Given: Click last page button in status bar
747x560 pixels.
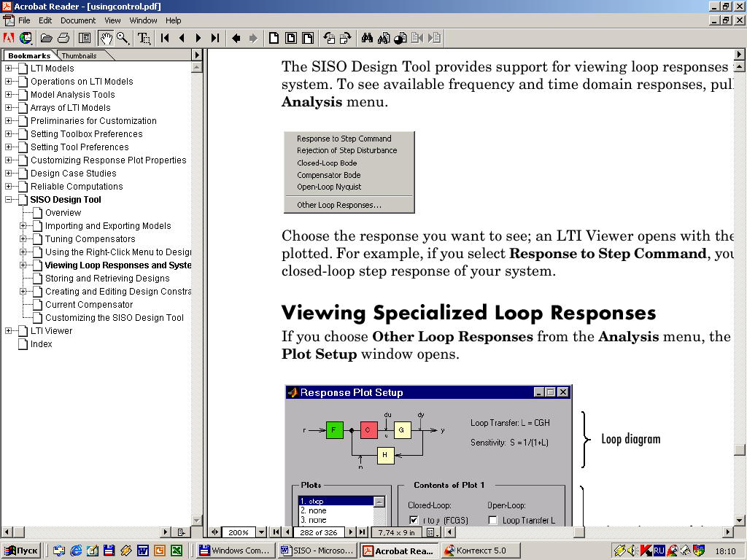Looking at the screenshot, I should pyautogui.click(x=362, y=532).
